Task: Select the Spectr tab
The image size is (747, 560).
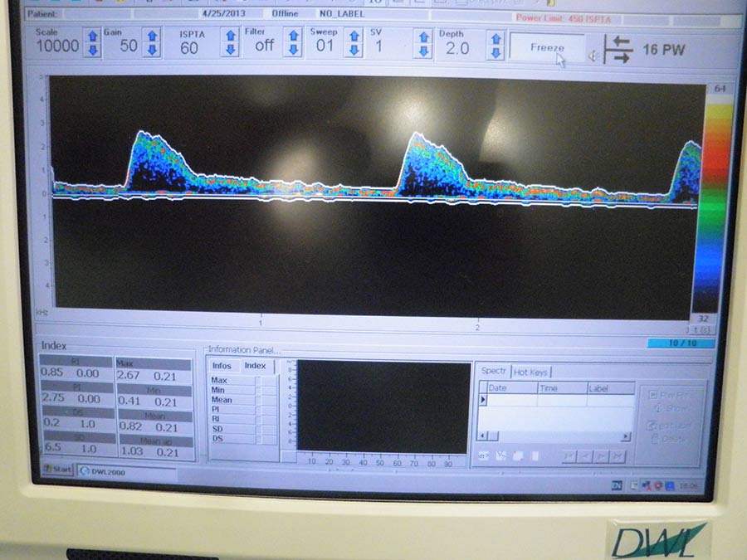Action: [x=493, y=371]
